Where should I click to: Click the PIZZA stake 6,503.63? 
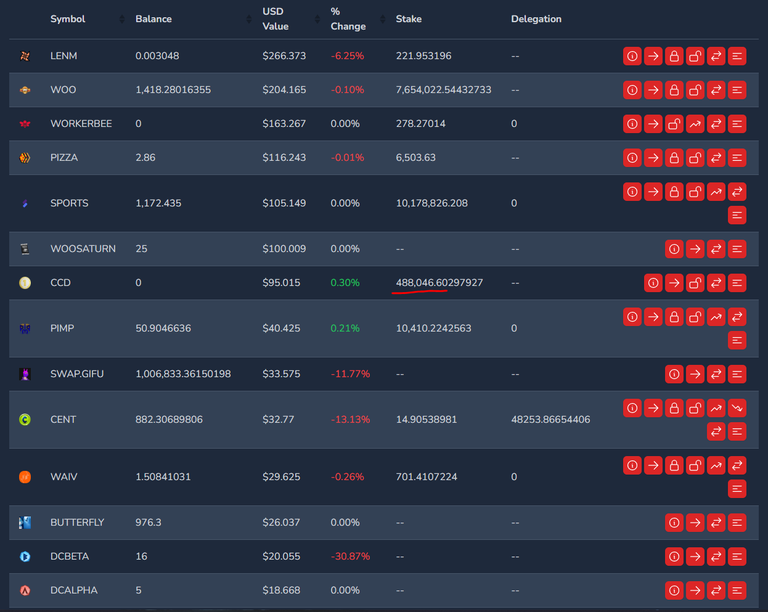415,158
